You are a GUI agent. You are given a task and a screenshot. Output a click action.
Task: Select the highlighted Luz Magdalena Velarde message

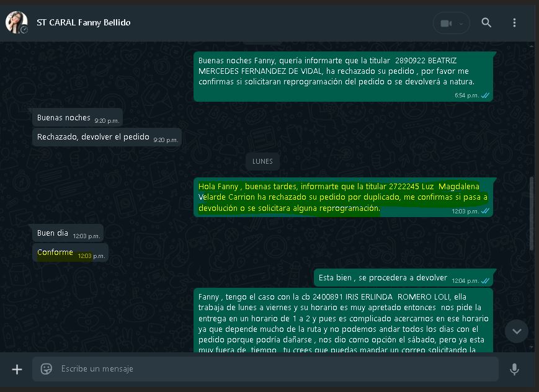click(343, 197)
